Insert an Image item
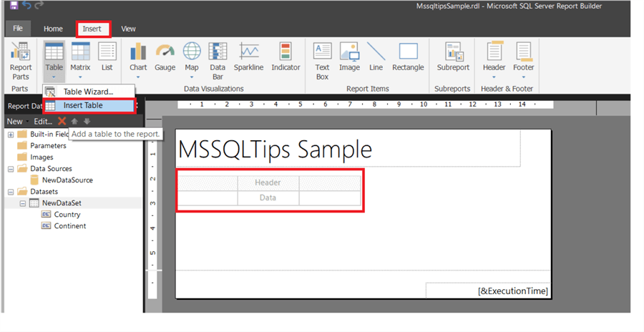Viewport: 644px width, 332px height. pyautogui.click(x=349, y=57)
